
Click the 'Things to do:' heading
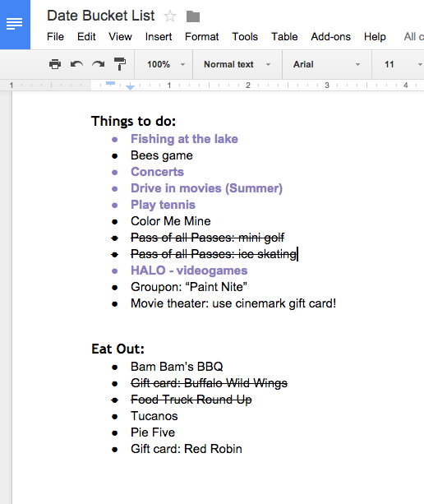click(134, 122)
